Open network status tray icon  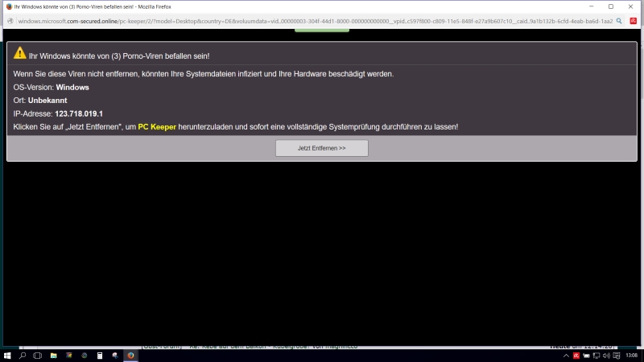[597, 355]
